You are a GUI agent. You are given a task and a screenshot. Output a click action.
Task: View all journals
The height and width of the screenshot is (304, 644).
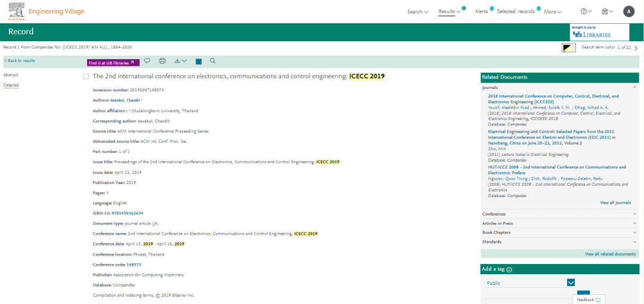coord(615,203)
